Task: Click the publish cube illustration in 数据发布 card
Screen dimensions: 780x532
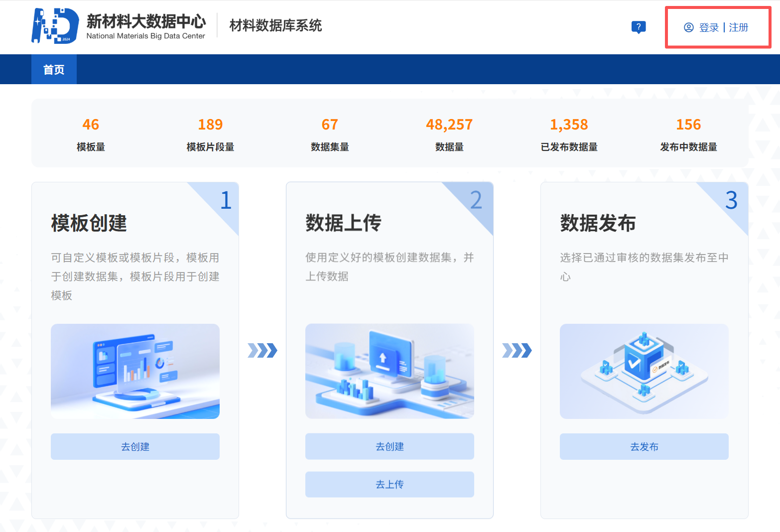Action: point(644,371)
